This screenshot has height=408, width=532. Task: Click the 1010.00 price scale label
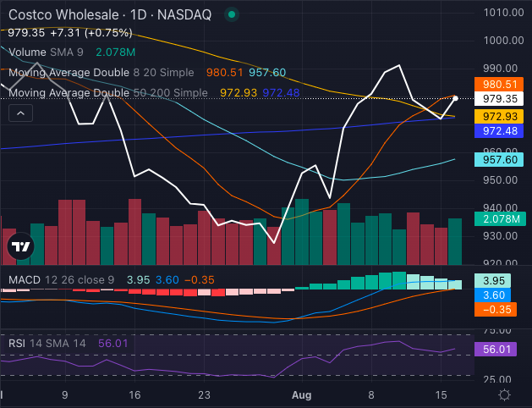(503, 13)
